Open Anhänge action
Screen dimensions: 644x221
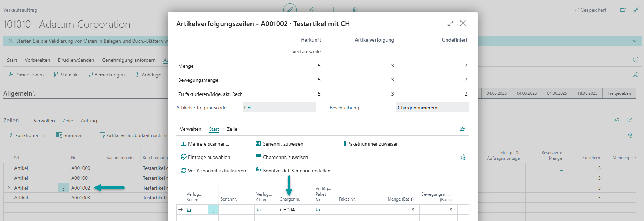point(148,75)
